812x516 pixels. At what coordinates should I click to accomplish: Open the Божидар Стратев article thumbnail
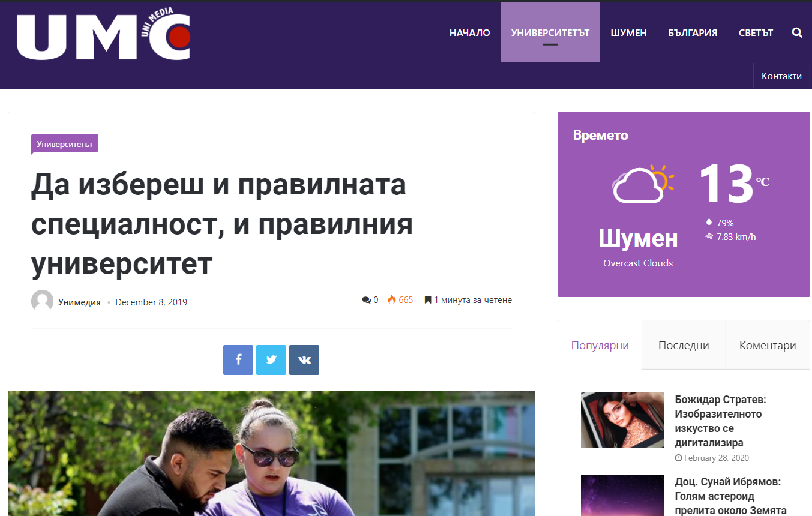click(622, 420)
